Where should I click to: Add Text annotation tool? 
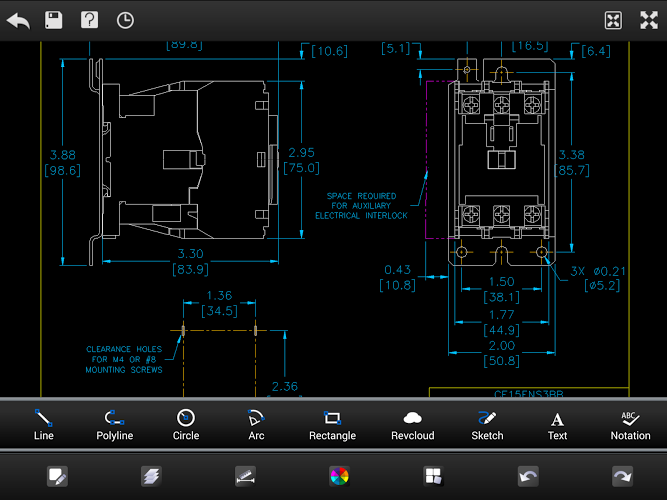pyautogui.click(x=557, y=424)
